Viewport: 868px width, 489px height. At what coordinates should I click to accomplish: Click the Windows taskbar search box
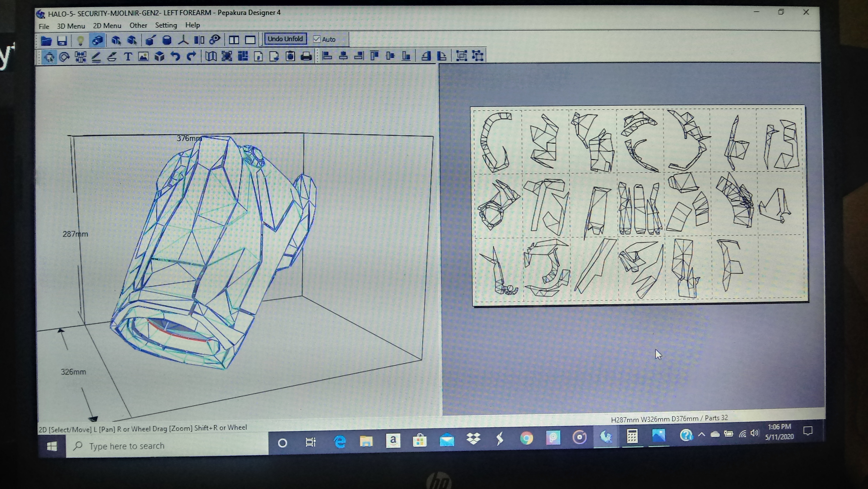[167, 446]
